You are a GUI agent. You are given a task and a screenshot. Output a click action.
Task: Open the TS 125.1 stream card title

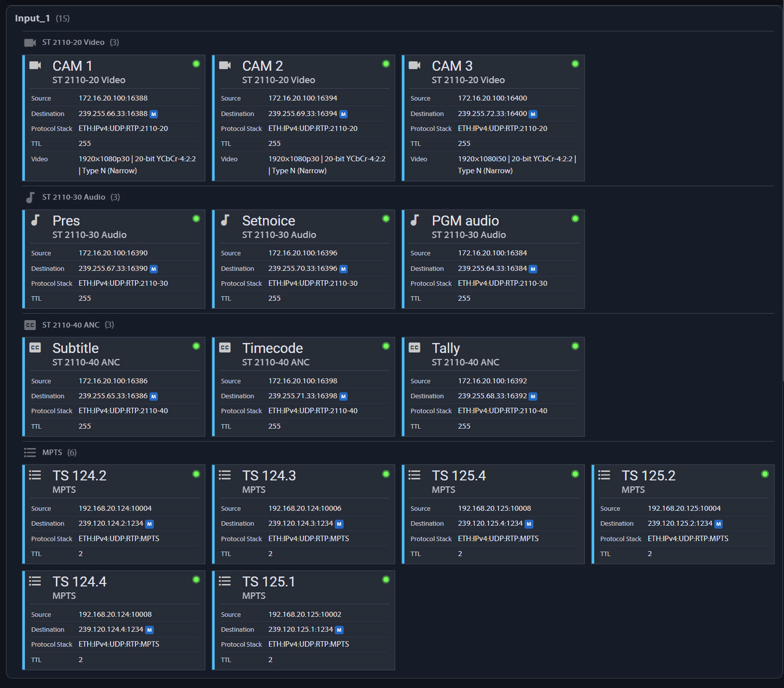(268, 581)
